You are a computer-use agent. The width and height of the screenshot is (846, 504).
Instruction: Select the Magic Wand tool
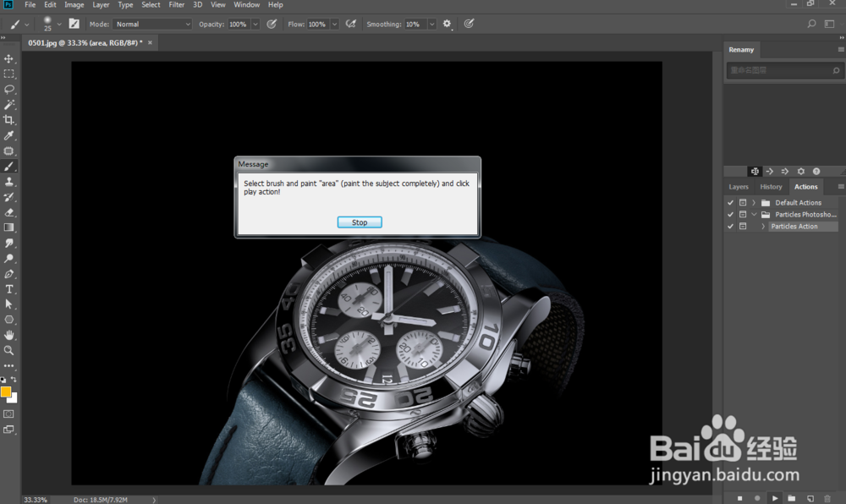[8, 105]
